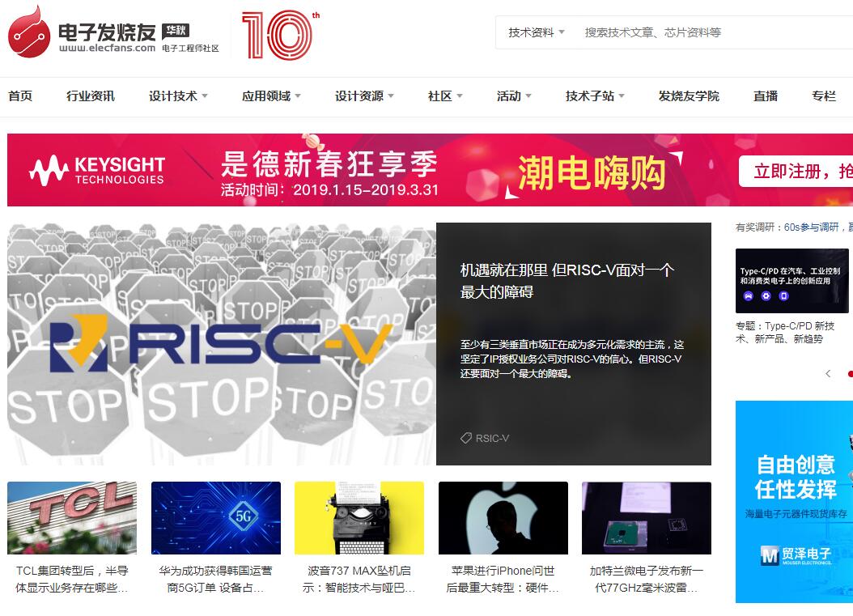This screenshot has height=616, width=853.
Task: Open 行业资讯 navigation item
Action: pyautogui.click(x=91, y=96)
